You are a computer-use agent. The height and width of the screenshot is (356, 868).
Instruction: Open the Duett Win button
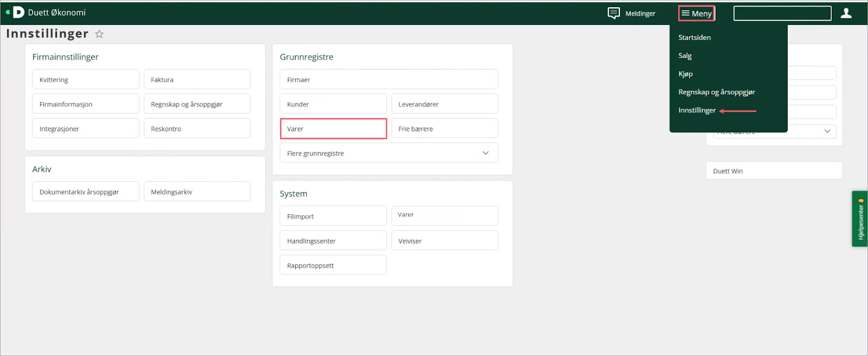click(x=774, y=170)
